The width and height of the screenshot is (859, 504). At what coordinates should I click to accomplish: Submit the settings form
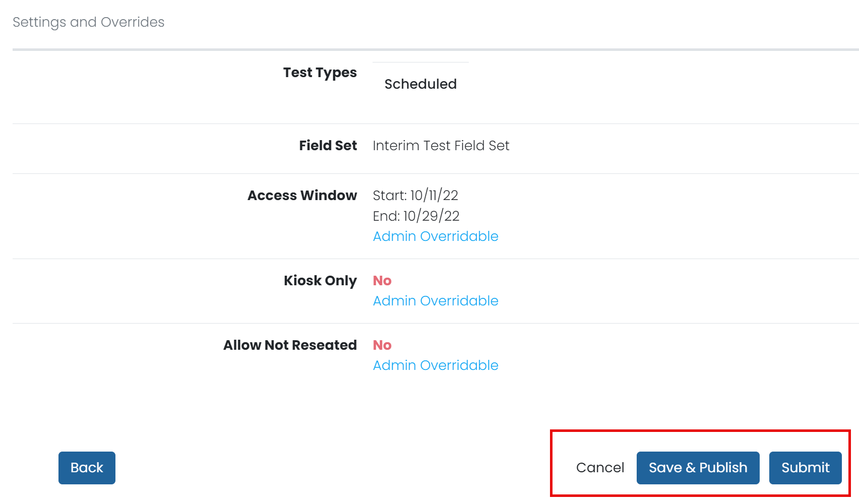pos(805,468)
